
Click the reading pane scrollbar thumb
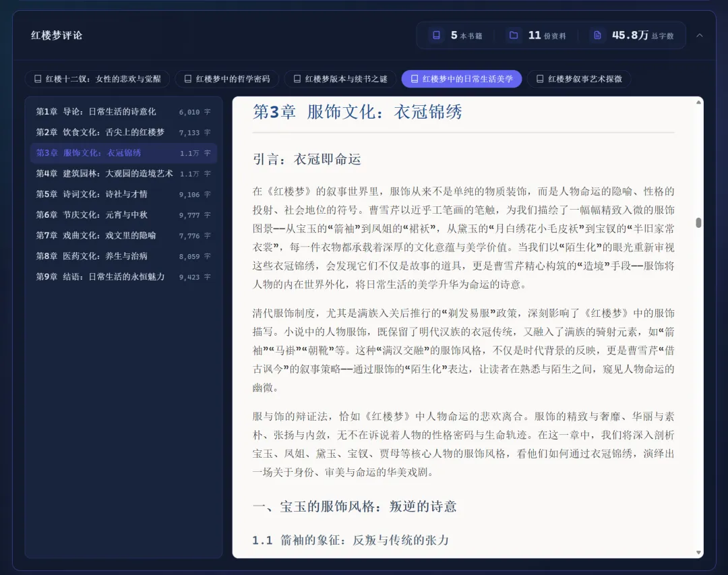[698, 222]
